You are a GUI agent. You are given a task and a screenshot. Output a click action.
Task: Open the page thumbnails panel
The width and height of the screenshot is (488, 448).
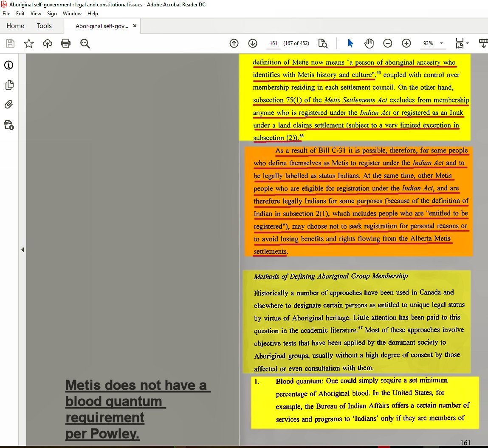[9, 85]
